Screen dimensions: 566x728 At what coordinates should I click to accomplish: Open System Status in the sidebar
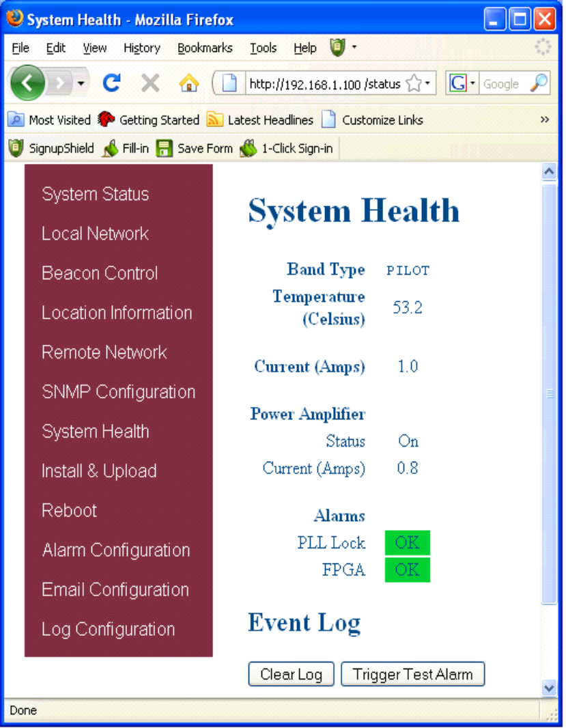95,193
